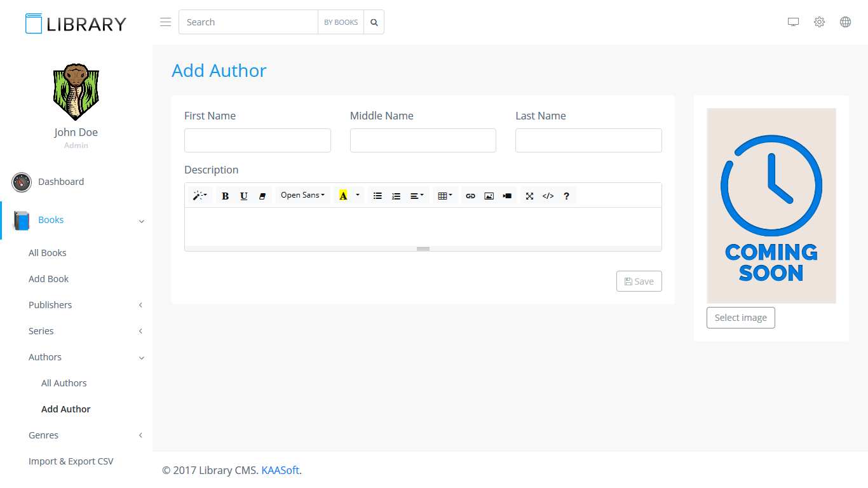Screen dimensions: 868x488
Task: Toggle bold formatting in the description editor
Action: [x=225, y=196]
